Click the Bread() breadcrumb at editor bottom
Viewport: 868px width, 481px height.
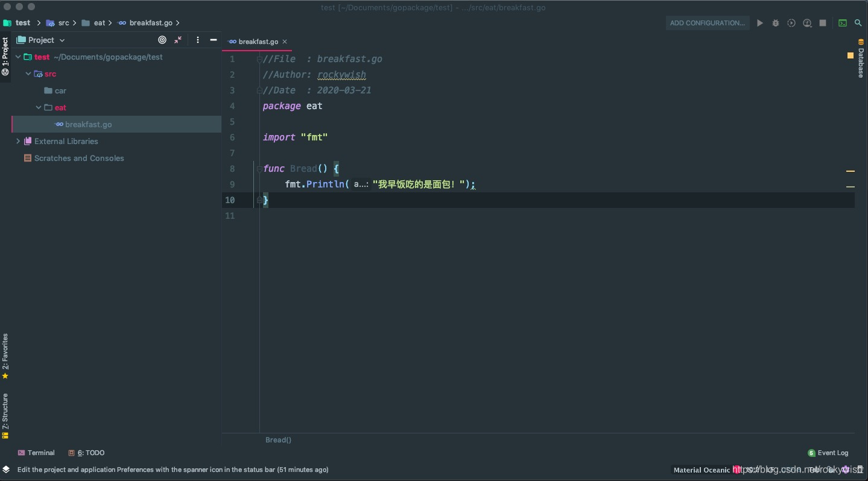pyautogui.click(x=278, y=440)
